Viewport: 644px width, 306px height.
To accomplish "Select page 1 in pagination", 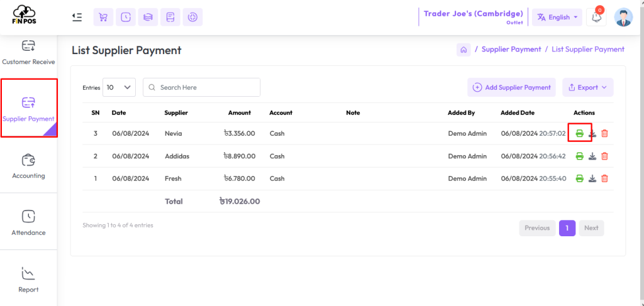I will (x=567, y=228).
